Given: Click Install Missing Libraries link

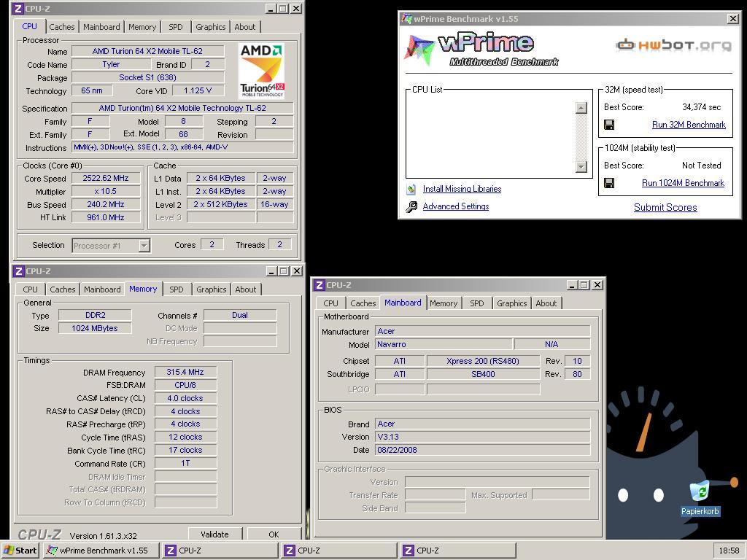Looking at the screenshot, I should click(x=462, y=189).
